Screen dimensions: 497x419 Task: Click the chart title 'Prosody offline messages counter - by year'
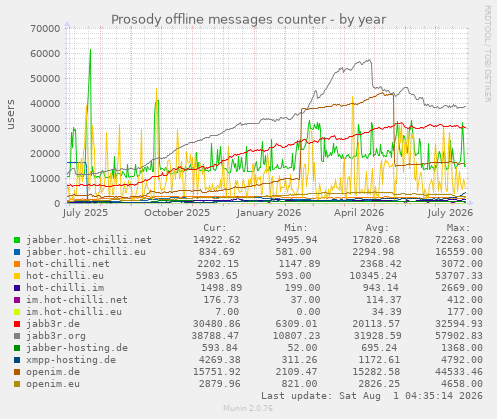pyautogui.click(x=249, y=19)
